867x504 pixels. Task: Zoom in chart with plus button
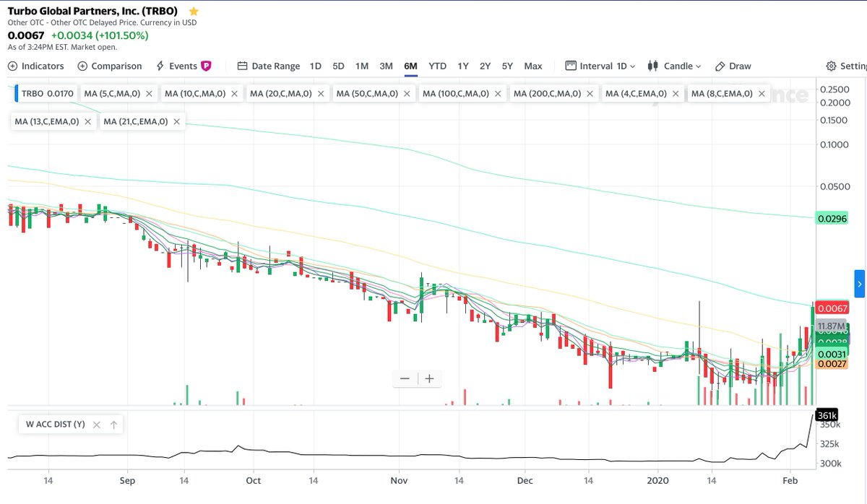[429, 378]
